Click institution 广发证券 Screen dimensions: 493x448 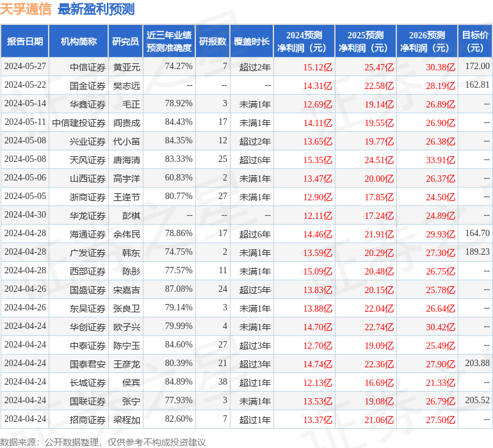pos(88,253)
